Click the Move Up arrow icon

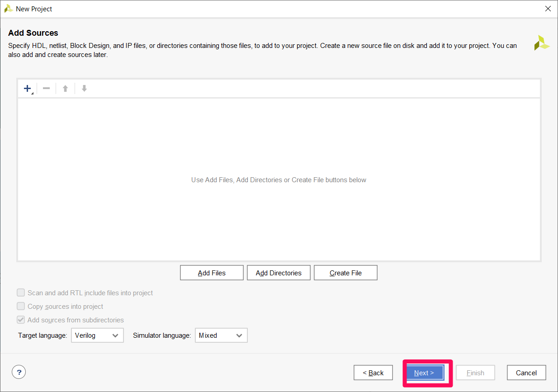tap(65, 89)
